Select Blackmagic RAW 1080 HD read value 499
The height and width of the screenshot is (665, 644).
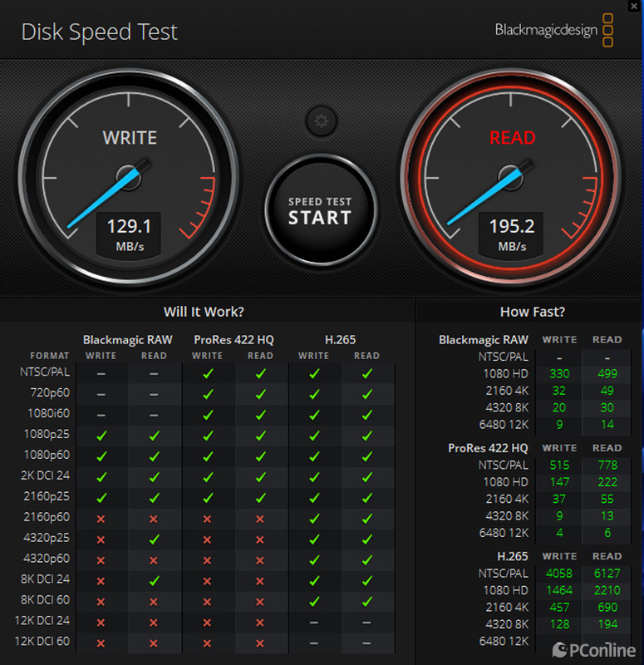click(607, 373)
